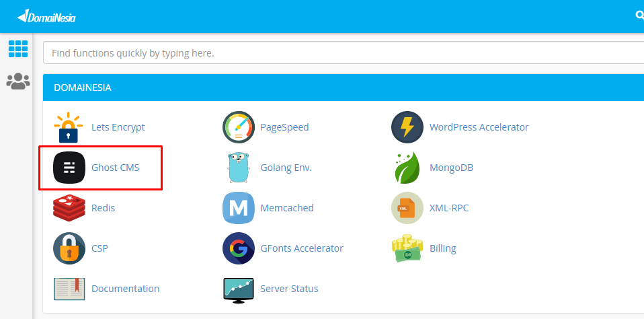Open the Billing coins icon
This screenshot has width=644, height=319.
[x=407, y=248]
